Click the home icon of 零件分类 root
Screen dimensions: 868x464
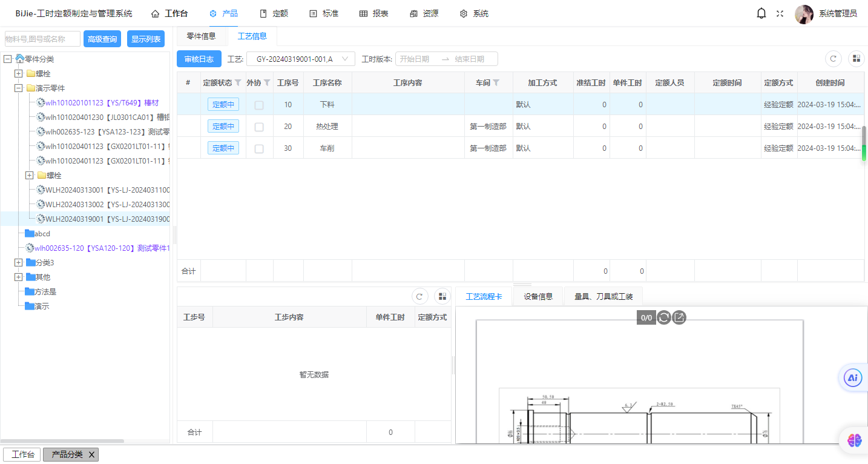[19, 59]
